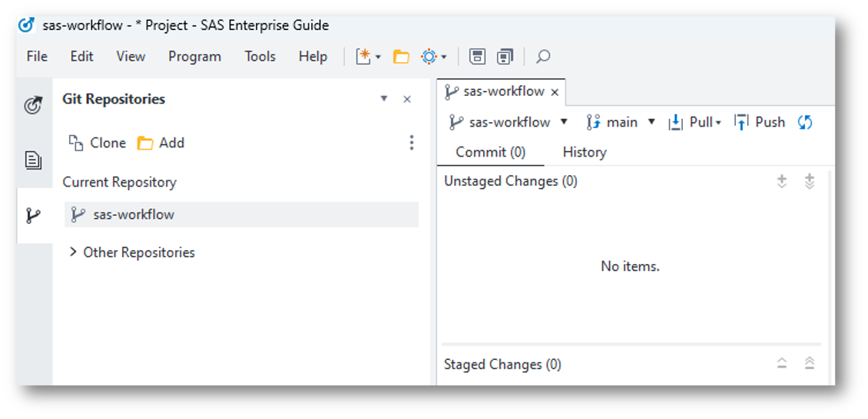Screen dimensions: 868x419
Task: Open the search magnifier icon
Action: pos(543,57)
